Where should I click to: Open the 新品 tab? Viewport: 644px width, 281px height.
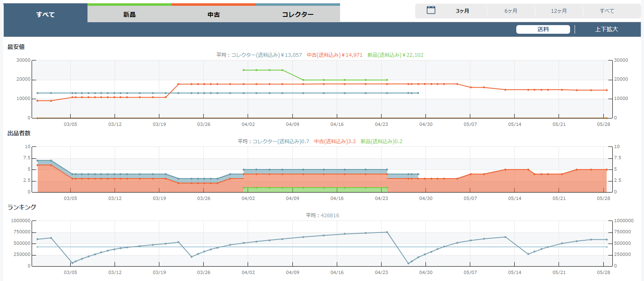point(129,14)
